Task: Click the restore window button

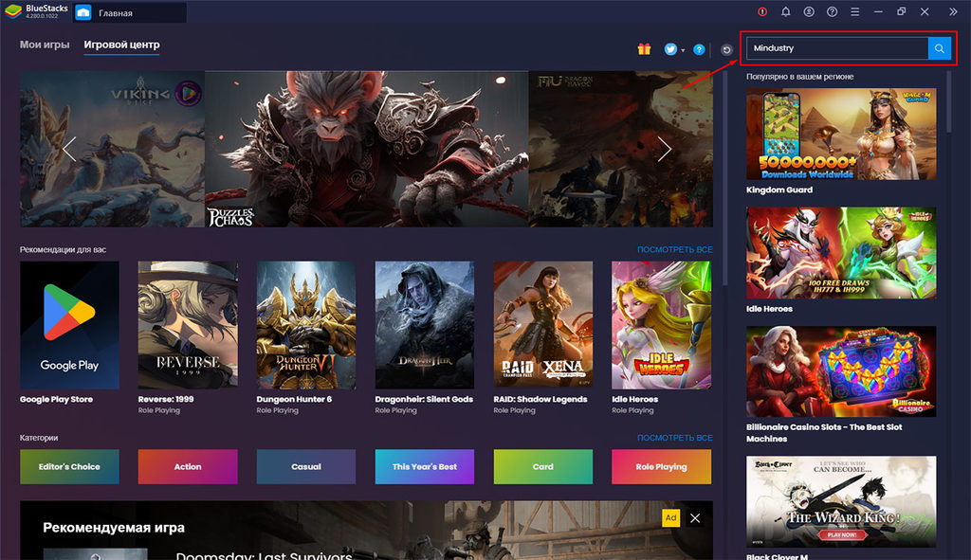Action: tap(901, 11)
